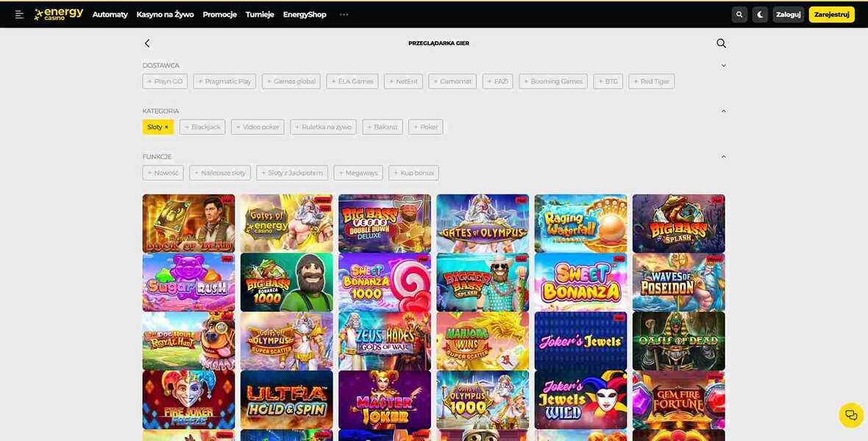The image size is (868, 441).
Task: Go back using the left chevron arrow
Action: click(x=146, y=43)
